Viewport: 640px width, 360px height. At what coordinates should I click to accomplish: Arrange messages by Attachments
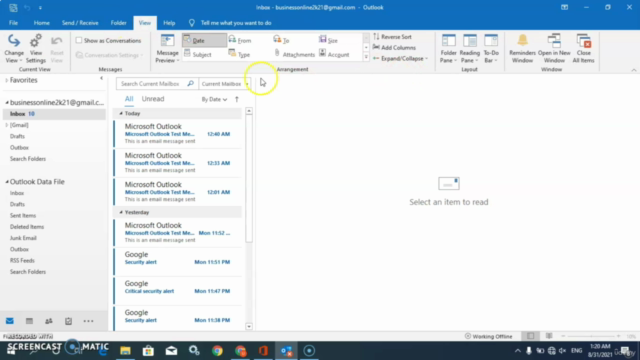point(294,54)
